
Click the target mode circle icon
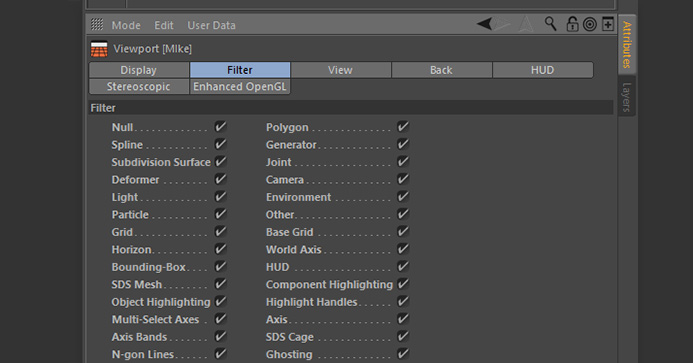(590, 24)
